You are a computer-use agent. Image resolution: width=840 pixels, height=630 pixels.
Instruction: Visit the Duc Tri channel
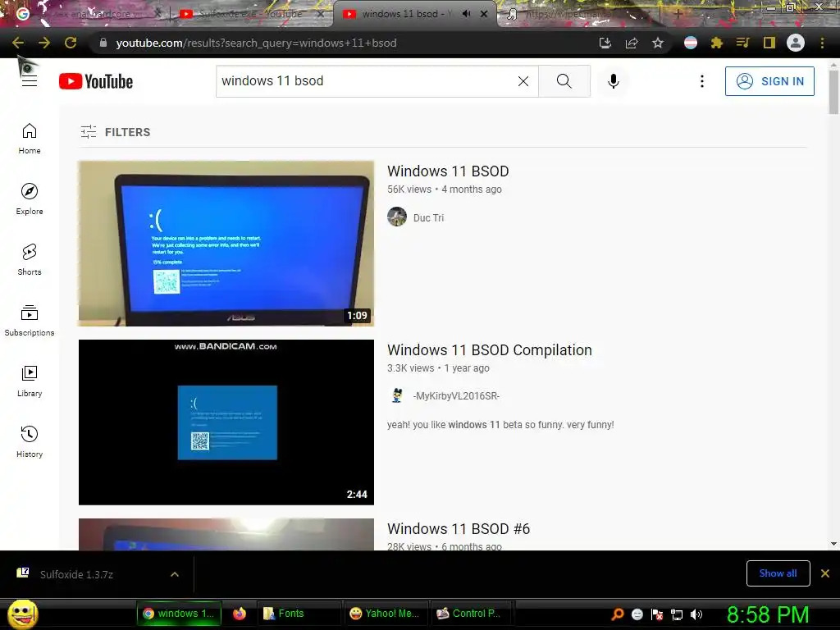(x=428, y=217)
